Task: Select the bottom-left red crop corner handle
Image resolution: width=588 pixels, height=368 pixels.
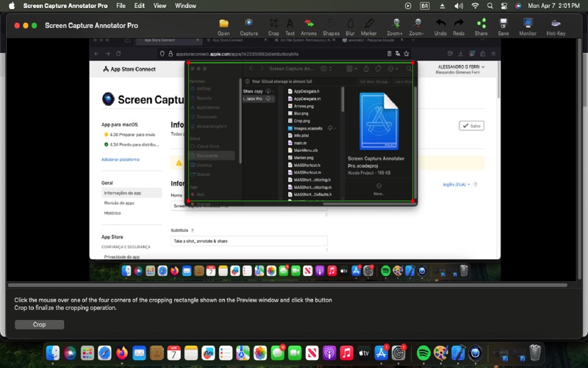Action: click(x=188, y=201)
